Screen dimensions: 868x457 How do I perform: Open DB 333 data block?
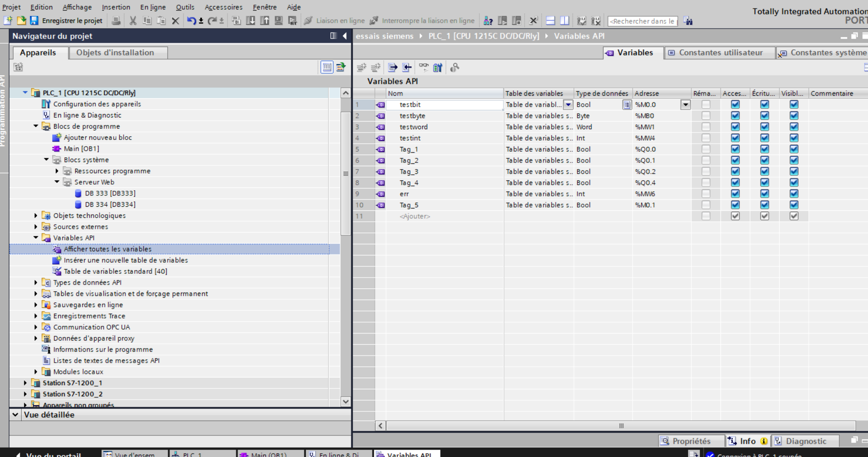pos(110,194)
